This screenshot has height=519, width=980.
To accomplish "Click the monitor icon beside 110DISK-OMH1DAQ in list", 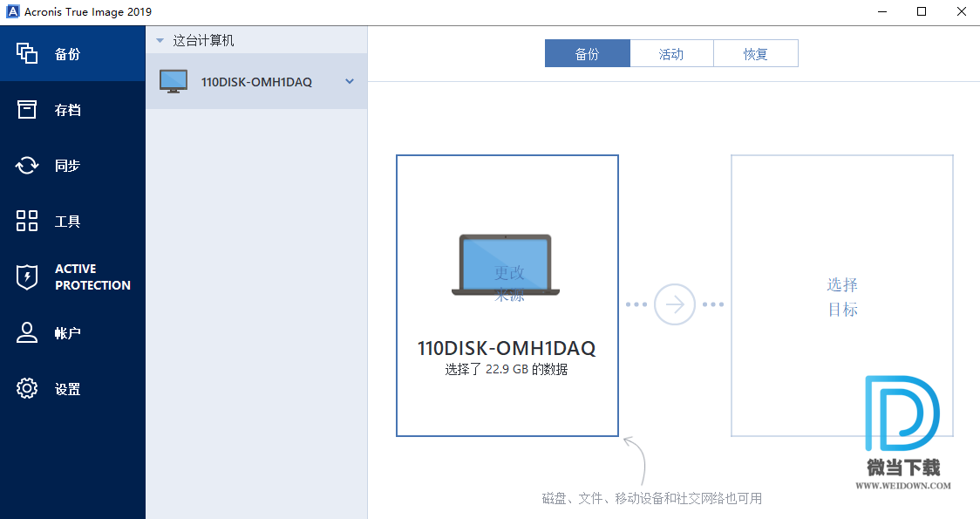I will tap(174, 81).
